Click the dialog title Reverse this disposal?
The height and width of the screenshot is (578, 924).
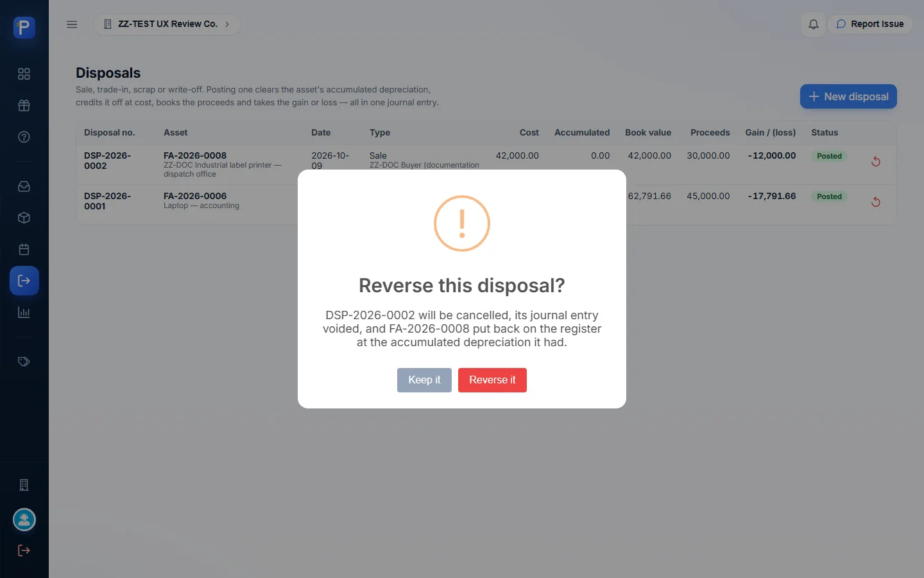click(462, 286)
